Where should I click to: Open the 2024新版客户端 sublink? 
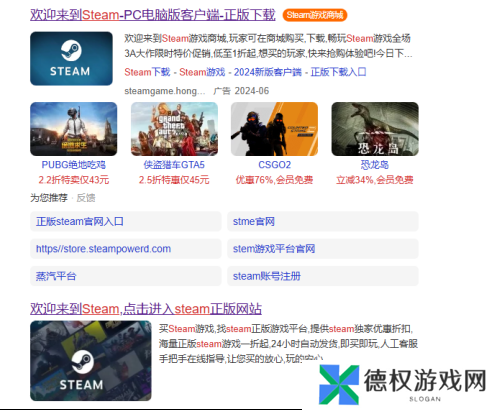tap(267, 72)
